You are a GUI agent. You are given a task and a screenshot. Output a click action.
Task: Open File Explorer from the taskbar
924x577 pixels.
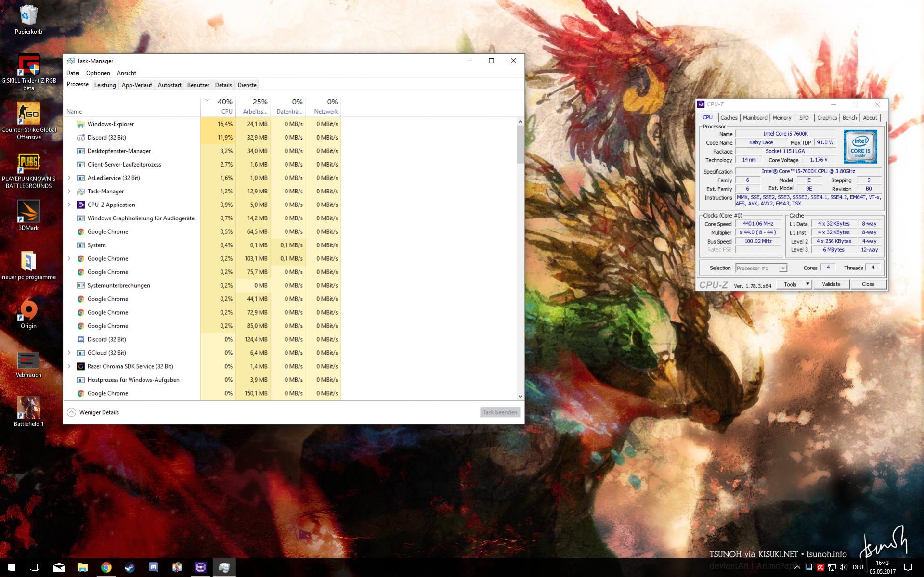(x=82, y=567)
